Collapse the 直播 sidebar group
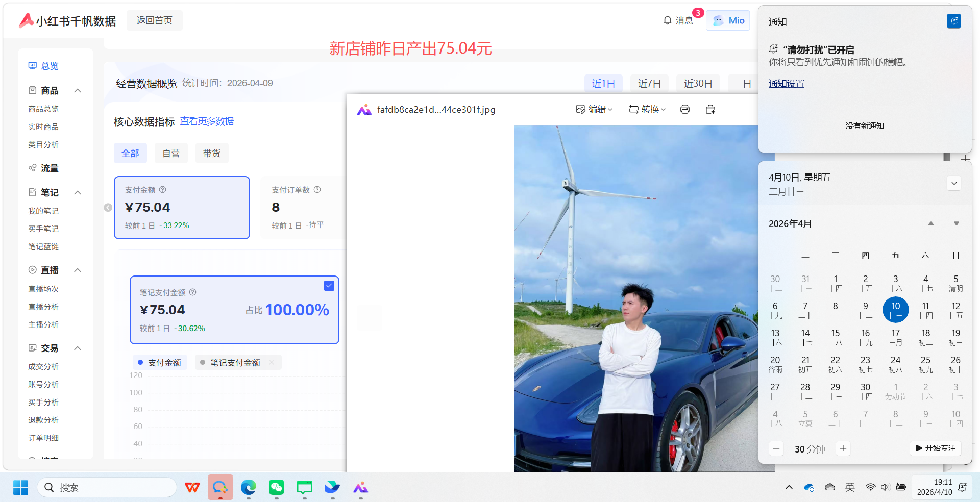This screenshot has height=502, width=980. (x=78, y=270)
